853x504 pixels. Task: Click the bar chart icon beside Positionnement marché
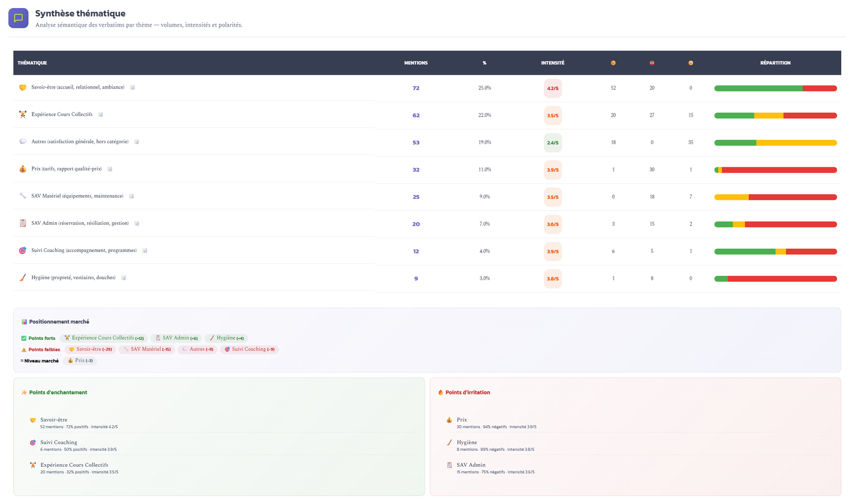tap(24, 322)
